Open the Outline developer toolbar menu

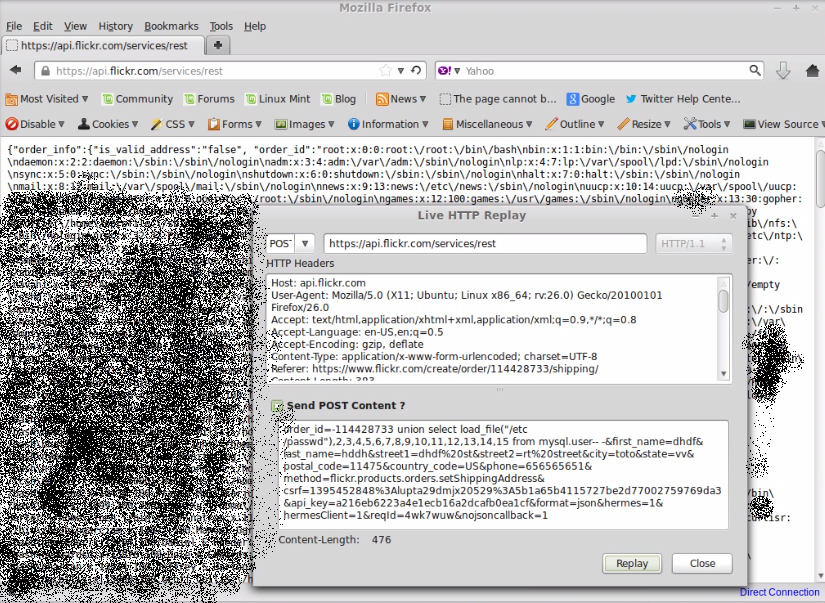point(575,124)
